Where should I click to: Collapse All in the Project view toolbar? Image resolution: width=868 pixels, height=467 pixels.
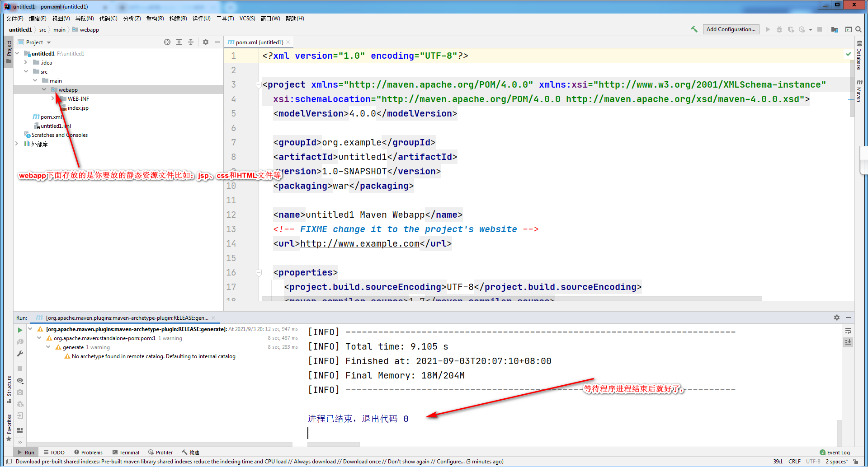click(190, 42)
